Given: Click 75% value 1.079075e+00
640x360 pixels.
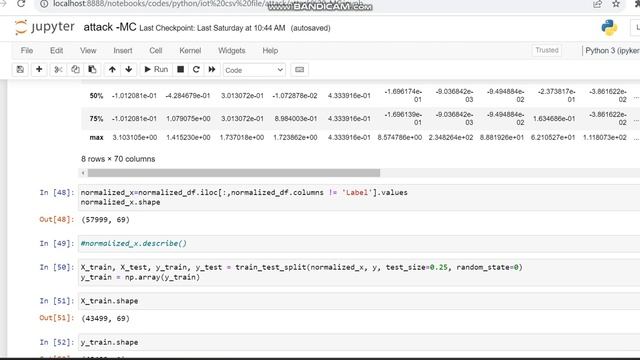Looking at the screenshot, I should tap(188, 119).
